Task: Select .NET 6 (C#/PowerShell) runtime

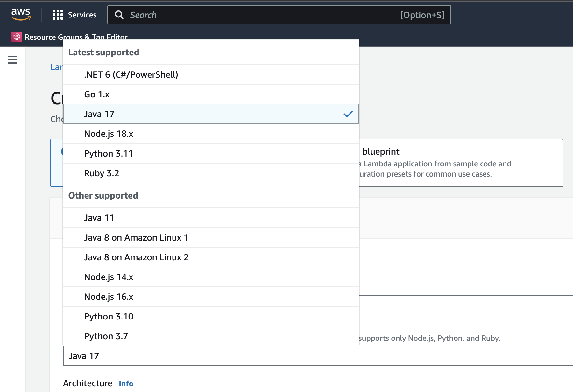Action: click(x=211, y=74)
